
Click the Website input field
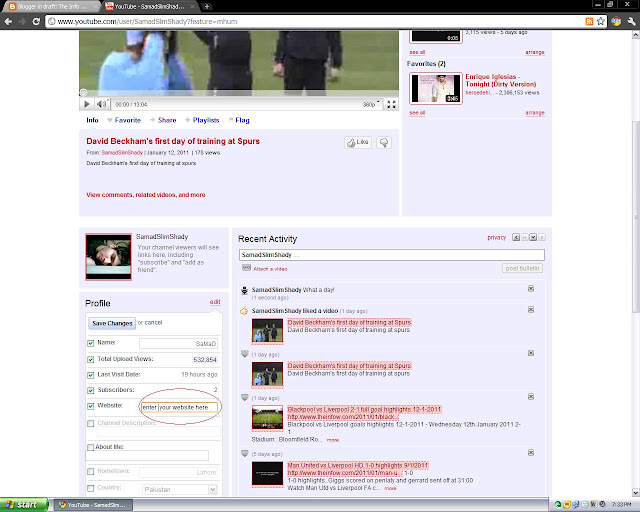[x=179, y=407]
